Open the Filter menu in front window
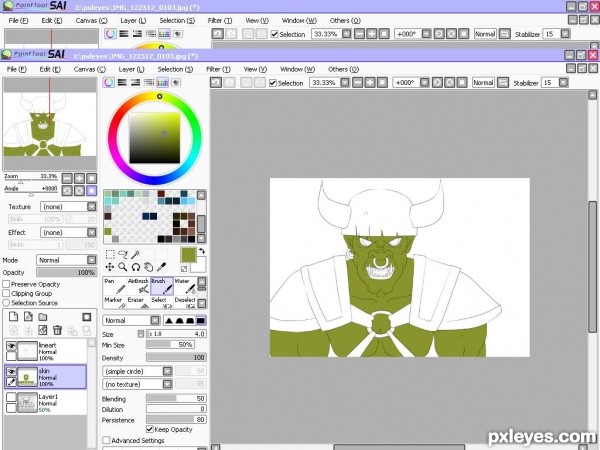Image resolution: width=600 pixels, height=450 pixels. [218, 69]
